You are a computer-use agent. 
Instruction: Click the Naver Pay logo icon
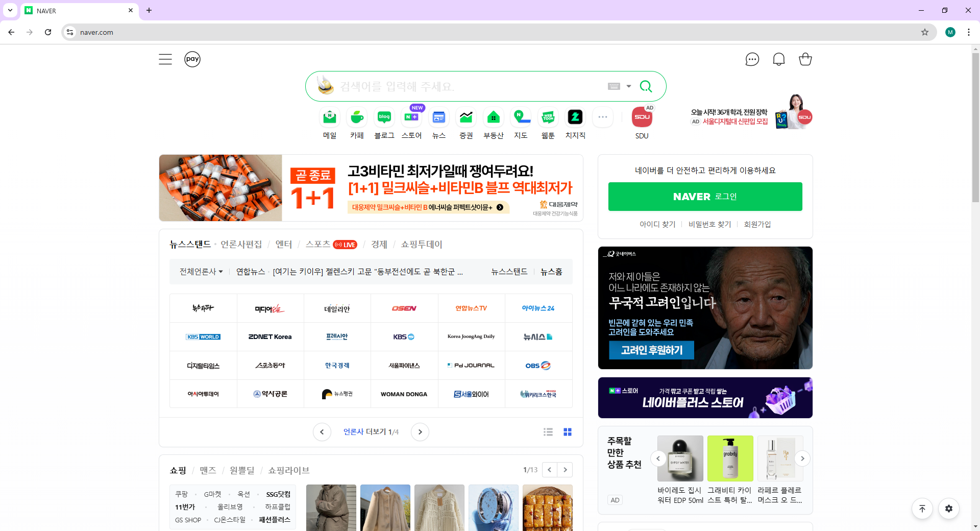192,59
